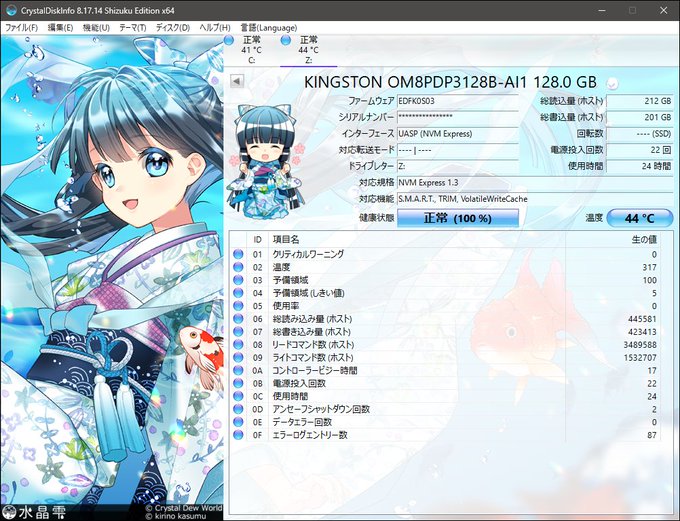Screen dimensions: 680x521
Task: Click the power on count value 22 回
Action: 640,150
